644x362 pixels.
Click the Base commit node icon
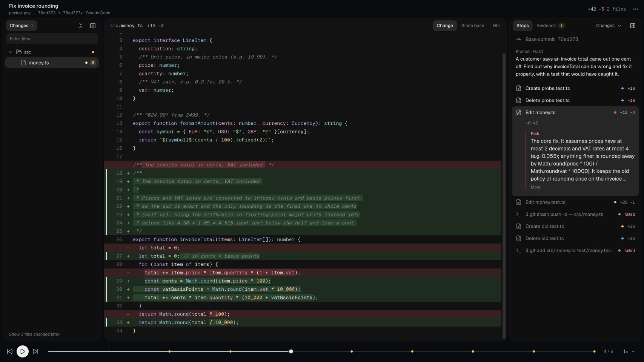tap(519, 39)
